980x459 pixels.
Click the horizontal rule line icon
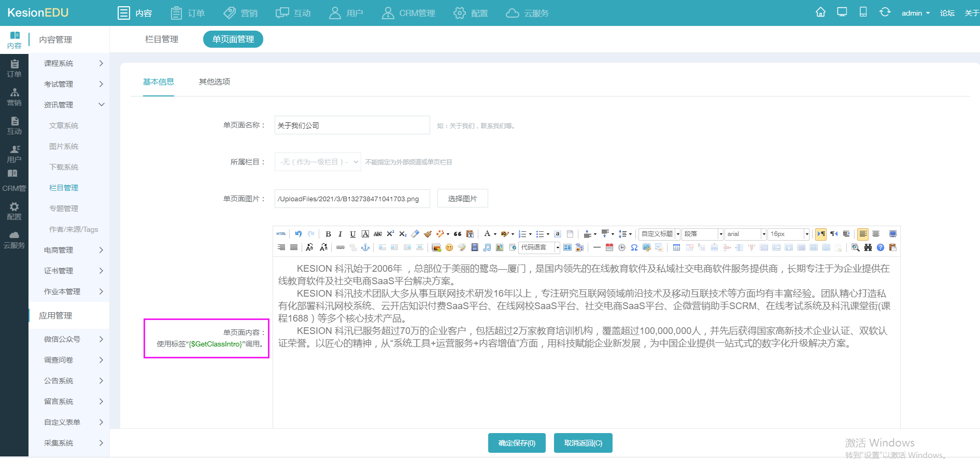coord(597,247)
